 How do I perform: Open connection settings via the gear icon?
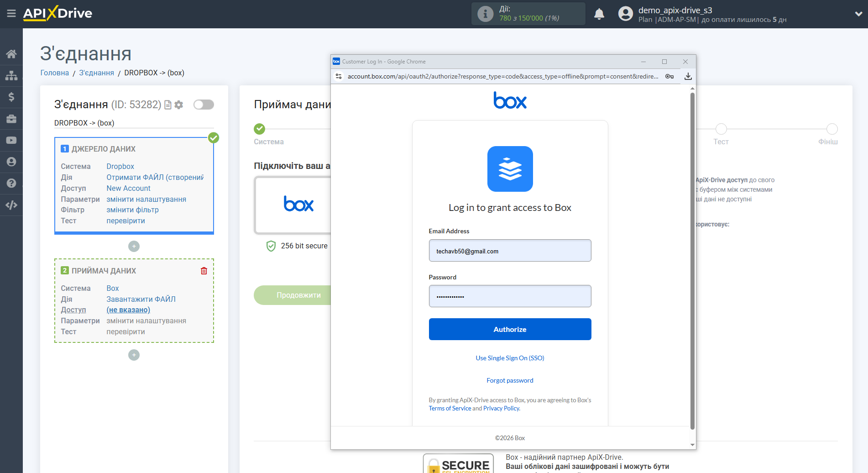tap(179, 105)
